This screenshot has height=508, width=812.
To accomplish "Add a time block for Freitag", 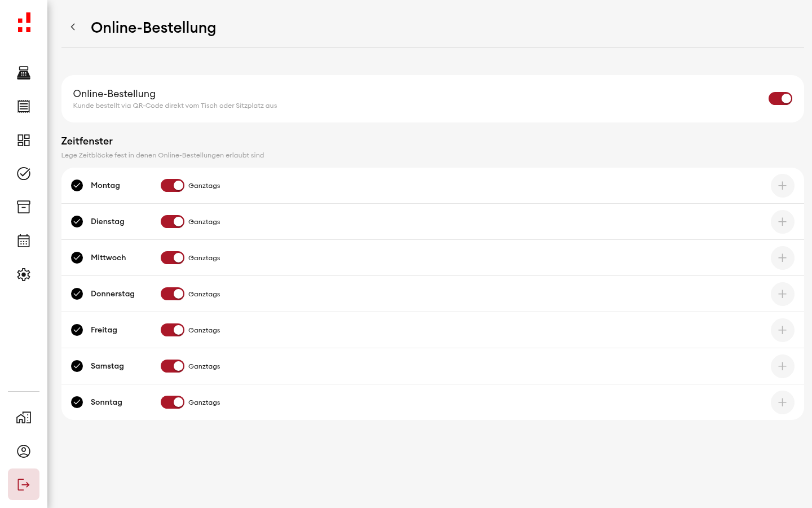I will click(783, 330).
